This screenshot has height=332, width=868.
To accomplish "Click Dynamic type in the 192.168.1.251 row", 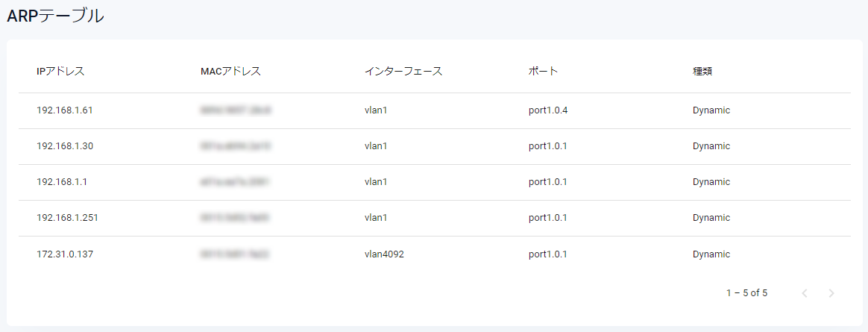I will [711, 218].
